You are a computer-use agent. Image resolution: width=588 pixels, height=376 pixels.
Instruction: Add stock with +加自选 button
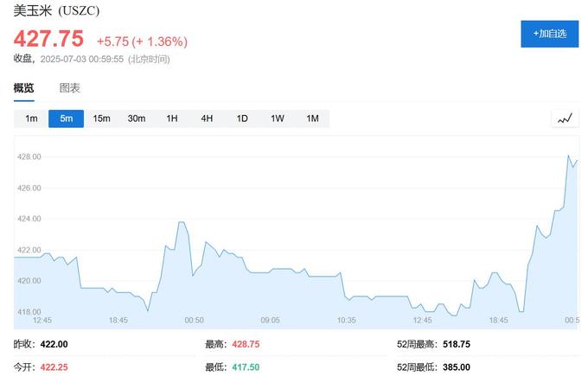549,34
